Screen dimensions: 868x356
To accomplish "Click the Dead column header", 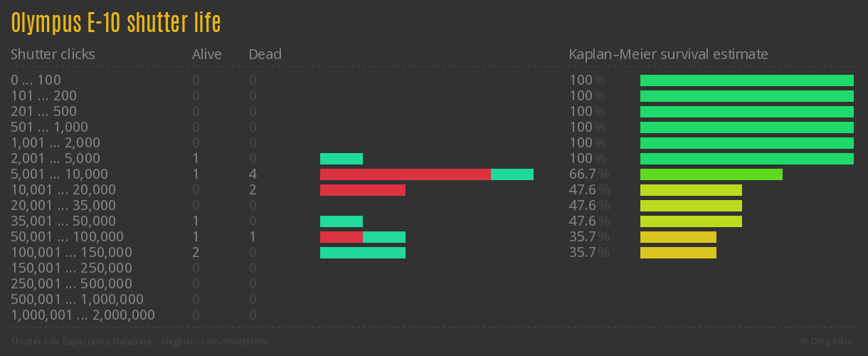I will [x=265, y=54].
